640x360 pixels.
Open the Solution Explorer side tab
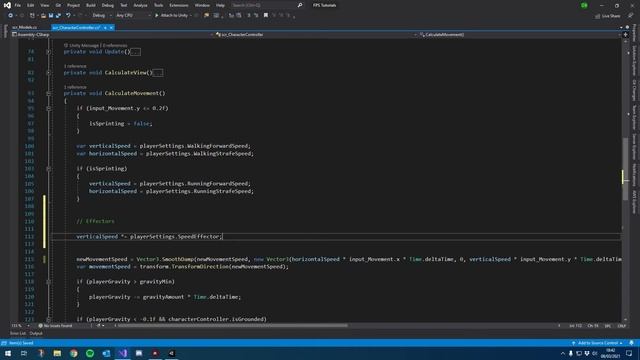point(634,60)
